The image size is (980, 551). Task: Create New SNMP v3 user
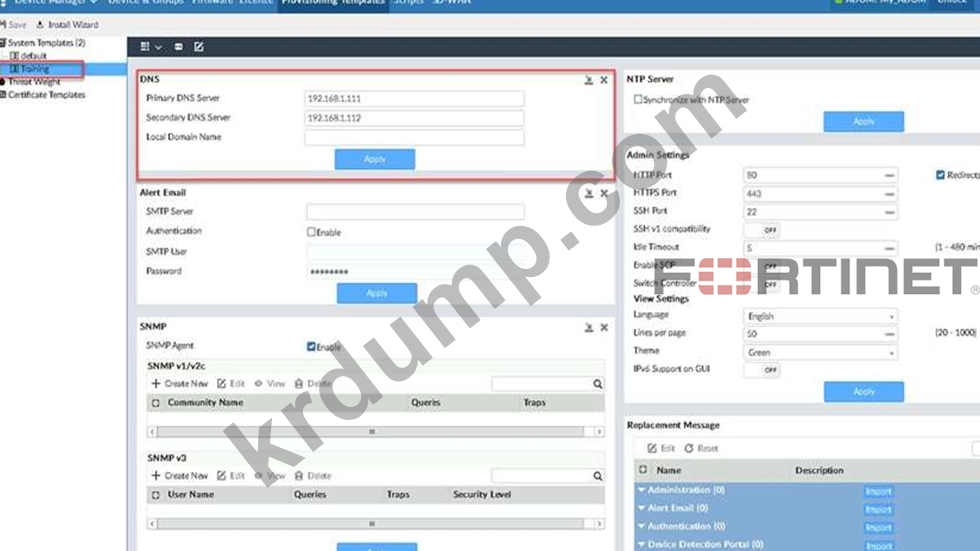(179, 475)
